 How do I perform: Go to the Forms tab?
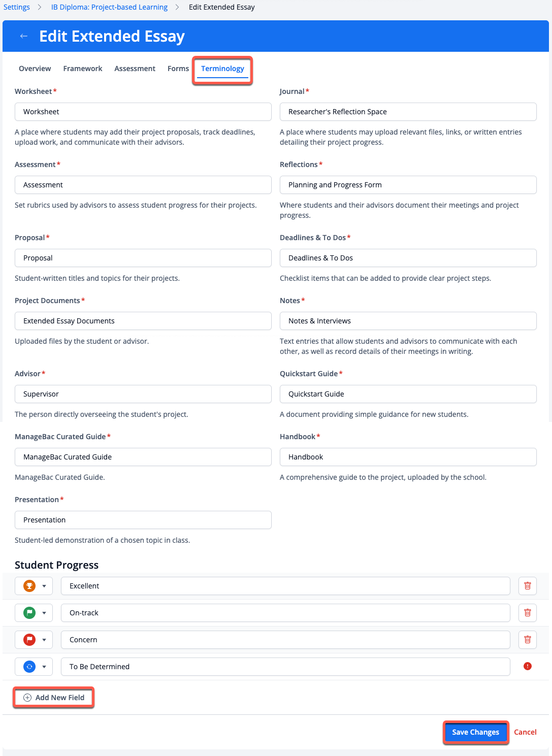(178, 69)
